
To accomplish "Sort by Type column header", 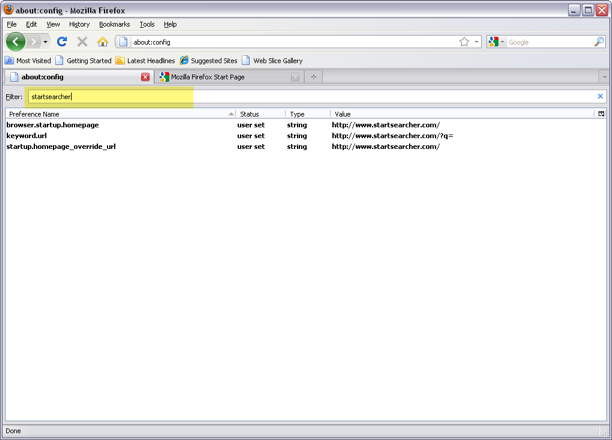I will pos(308,114).
